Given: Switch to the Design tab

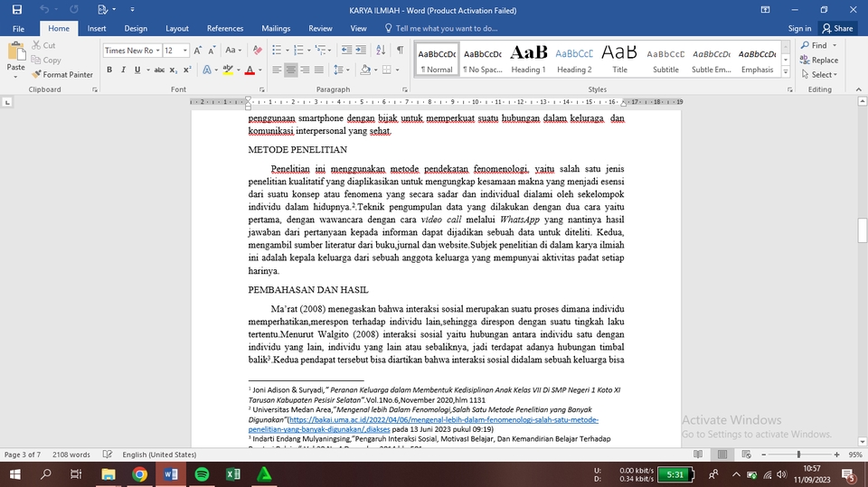Looking at the screenshot, I should tap(136, 28).
